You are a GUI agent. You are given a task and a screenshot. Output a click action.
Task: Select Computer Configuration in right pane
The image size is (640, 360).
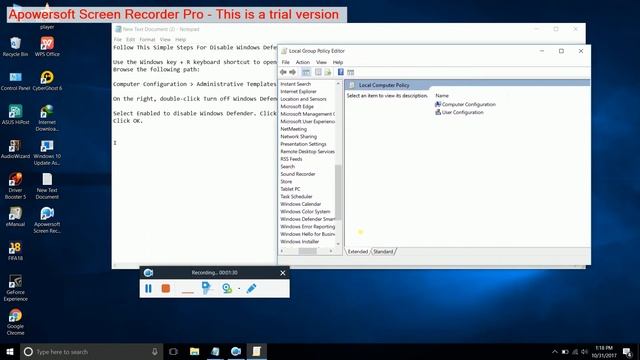[x=465, y=104]
